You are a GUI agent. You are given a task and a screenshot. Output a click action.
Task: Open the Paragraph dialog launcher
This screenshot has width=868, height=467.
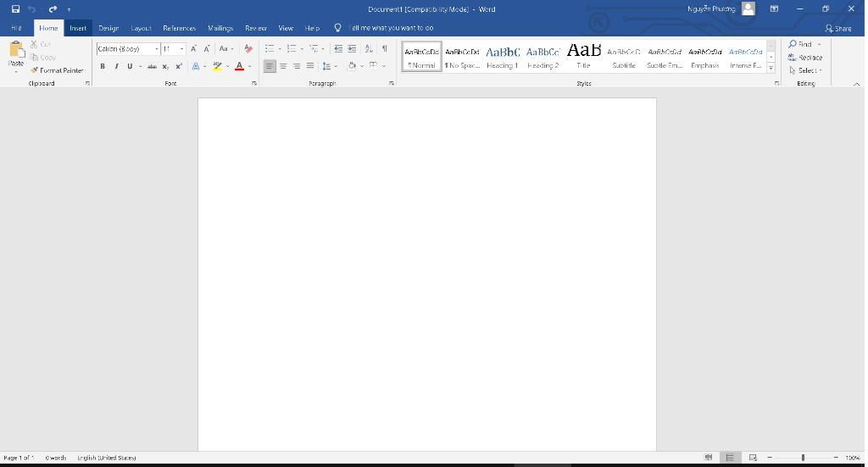[x=392, y=84]
